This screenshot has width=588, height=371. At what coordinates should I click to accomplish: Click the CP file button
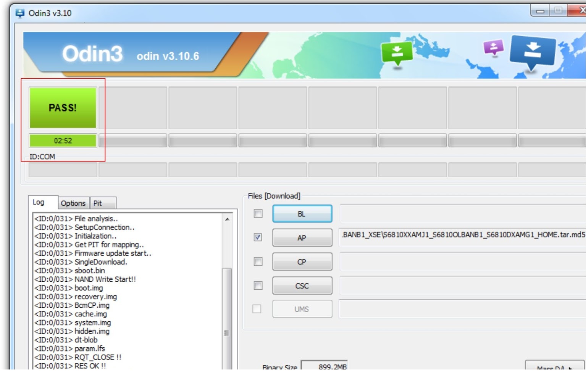click(x=302, y=262)
